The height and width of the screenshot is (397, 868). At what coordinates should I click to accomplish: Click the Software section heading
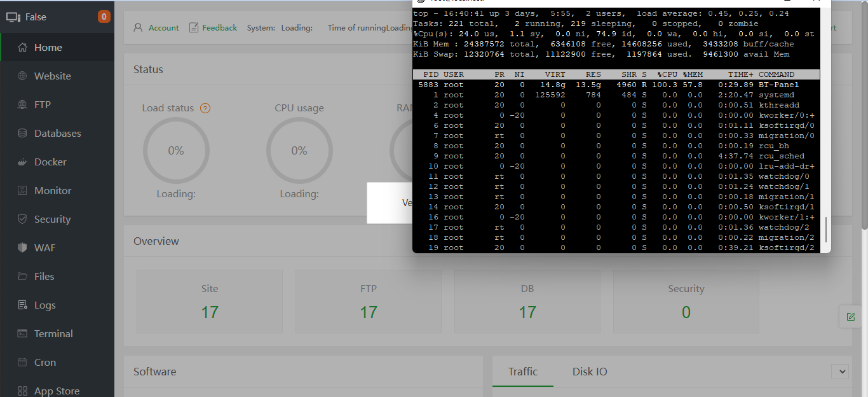point(154,372)
